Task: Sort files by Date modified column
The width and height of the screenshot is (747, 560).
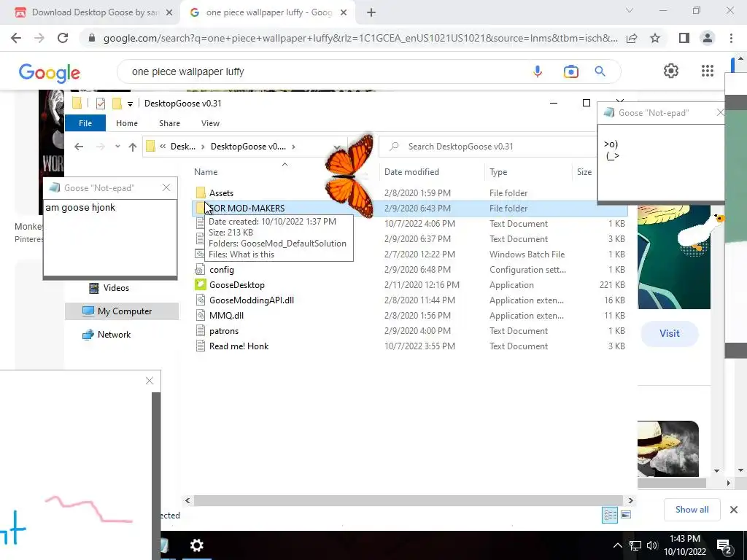Action: (411, 172)
